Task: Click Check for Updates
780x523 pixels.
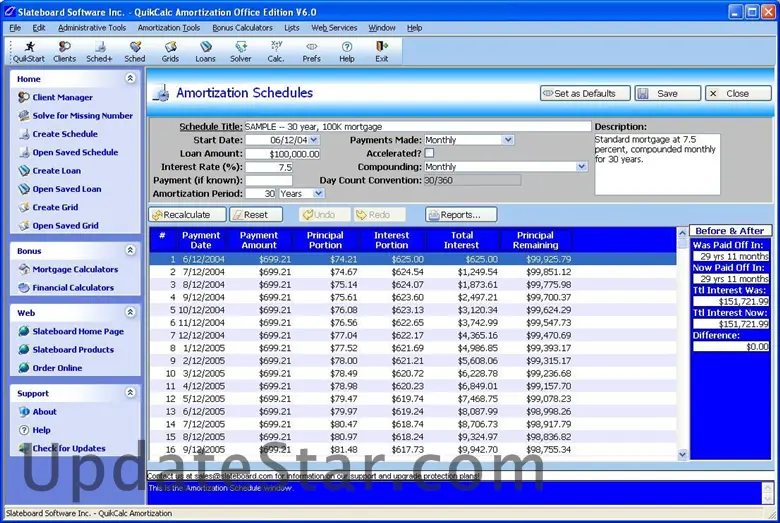Action: click(x=62, y=448)
